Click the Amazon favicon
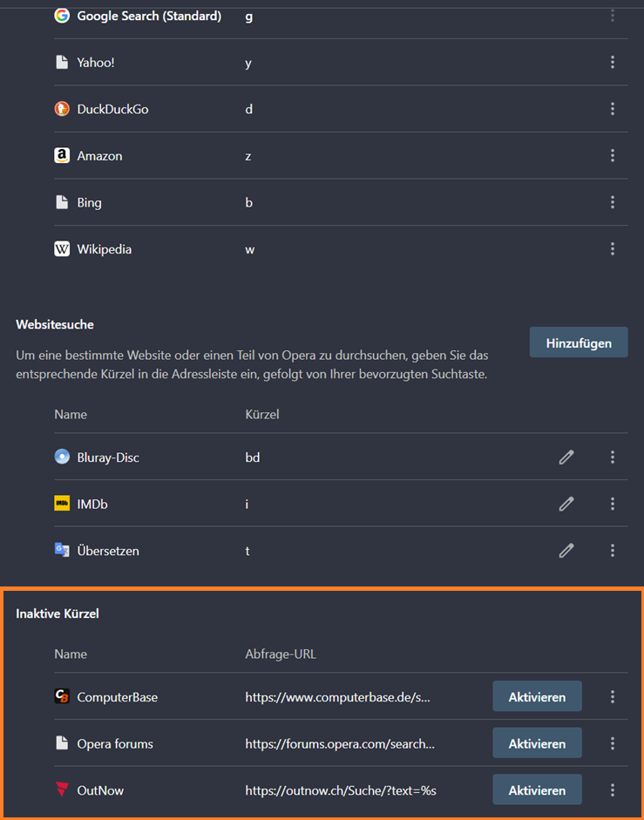Screen dimensions: 644x820 61,155
